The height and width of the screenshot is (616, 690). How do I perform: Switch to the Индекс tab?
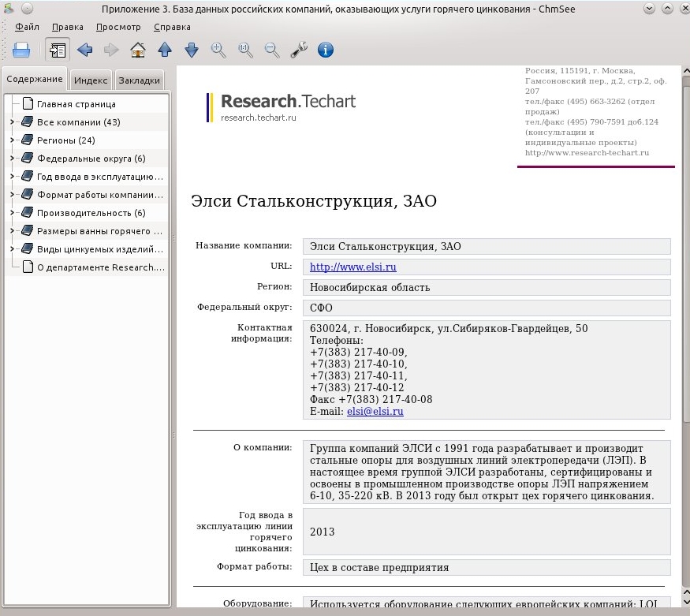(91, 80)
